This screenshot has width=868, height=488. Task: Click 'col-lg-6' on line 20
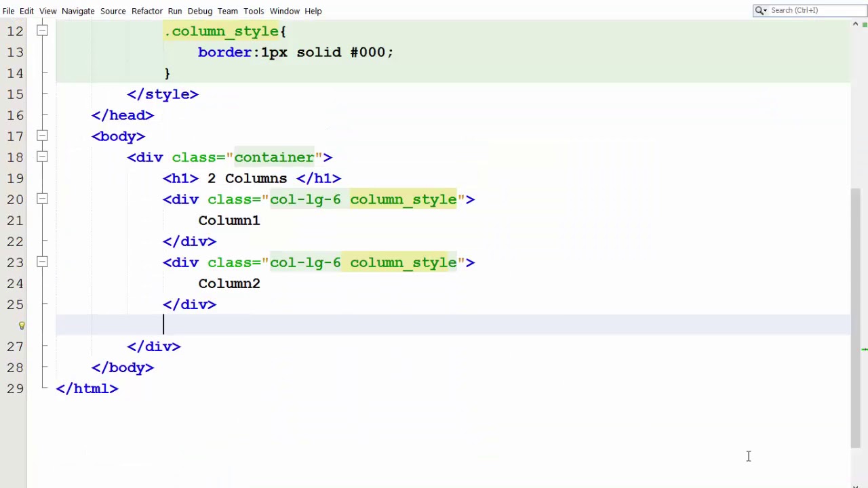[305, 199]
